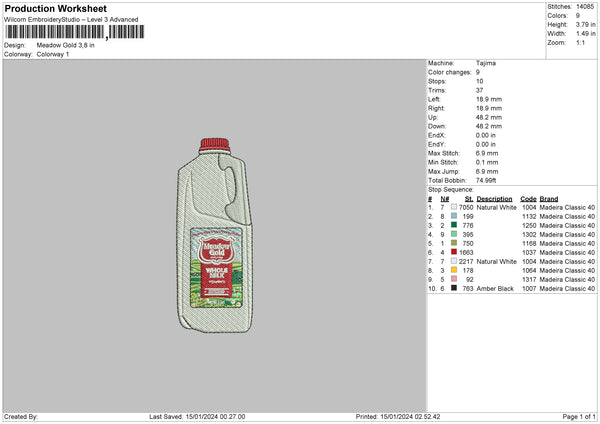Screen dimensions: 600x424
Task: Click 'Natural White' description in stop row 7
Action: (496, 261)
